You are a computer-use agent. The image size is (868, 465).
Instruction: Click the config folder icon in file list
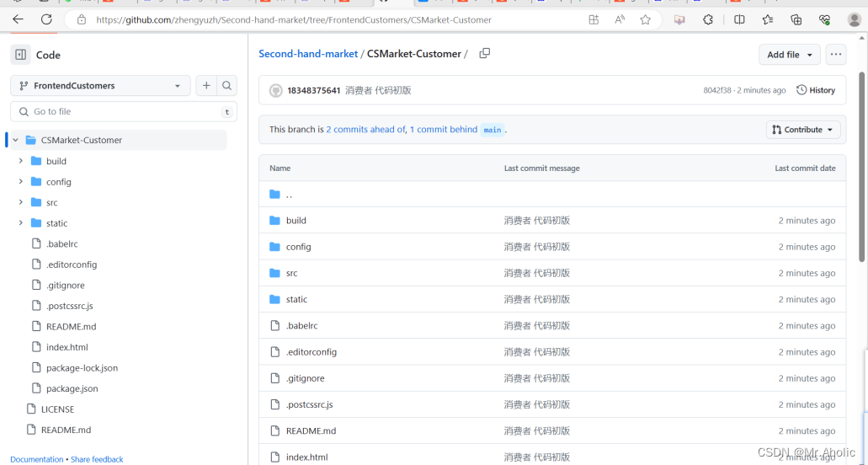pos(274,246)
